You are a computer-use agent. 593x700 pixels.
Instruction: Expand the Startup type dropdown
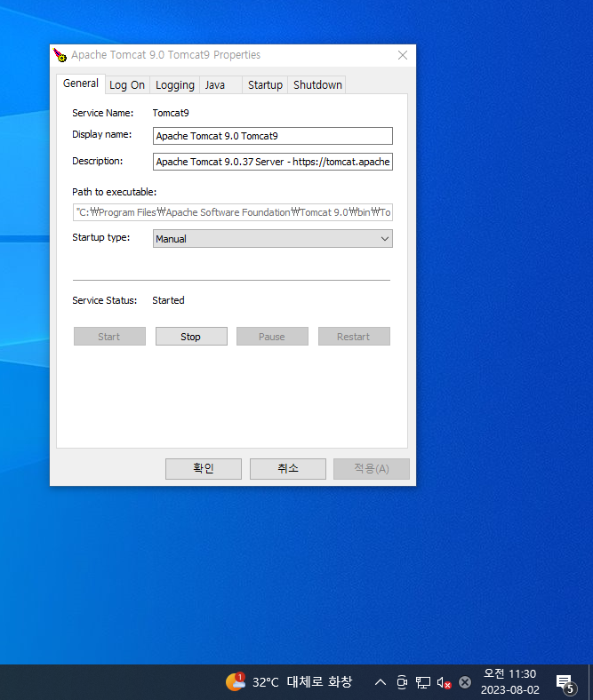(273, 239)
